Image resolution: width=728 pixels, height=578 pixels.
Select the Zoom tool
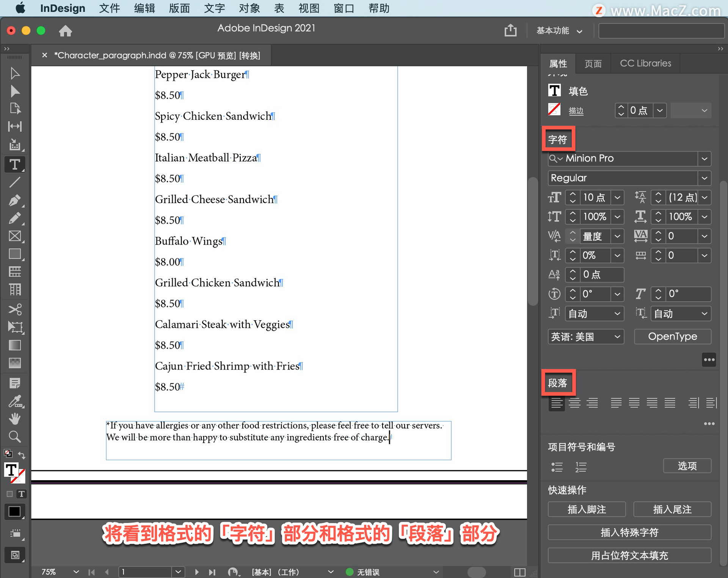point(15,437)
